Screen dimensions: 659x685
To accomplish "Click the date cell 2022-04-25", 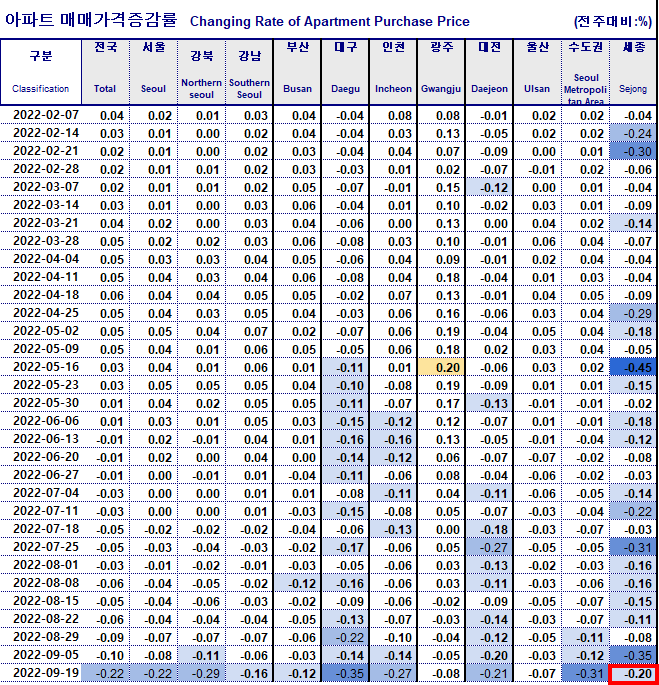I will point(41,313).
